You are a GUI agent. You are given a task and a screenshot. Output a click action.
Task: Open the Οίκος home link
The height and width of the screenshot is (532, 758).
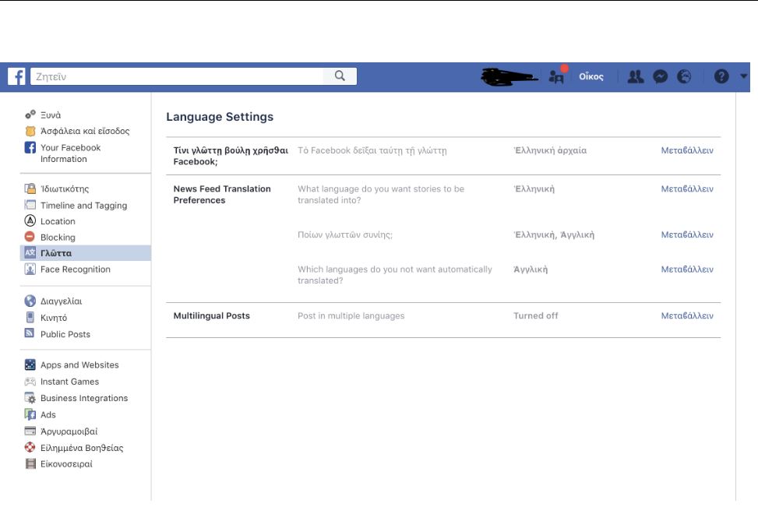coord(591,77)
